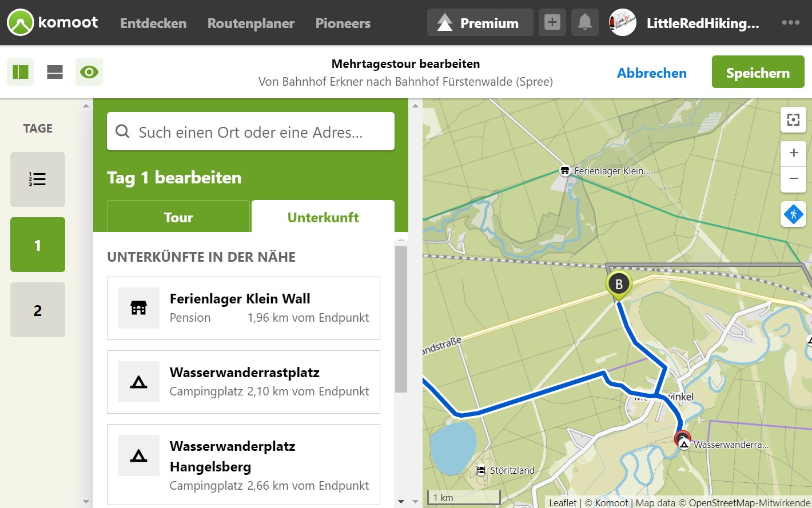
Task: Open OpenStreetMap-Mitwirkende link
Action: click(x=749, y=502)
